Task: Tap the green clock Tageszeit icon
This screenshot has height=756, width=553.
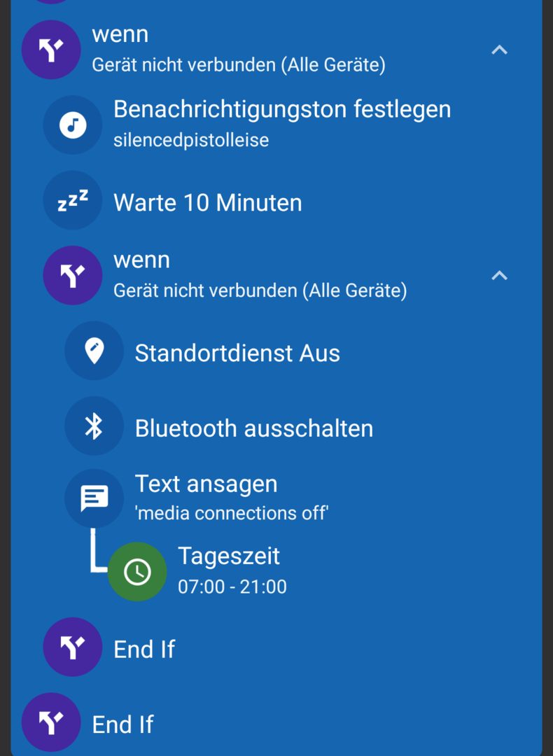Action: [137, 572]
